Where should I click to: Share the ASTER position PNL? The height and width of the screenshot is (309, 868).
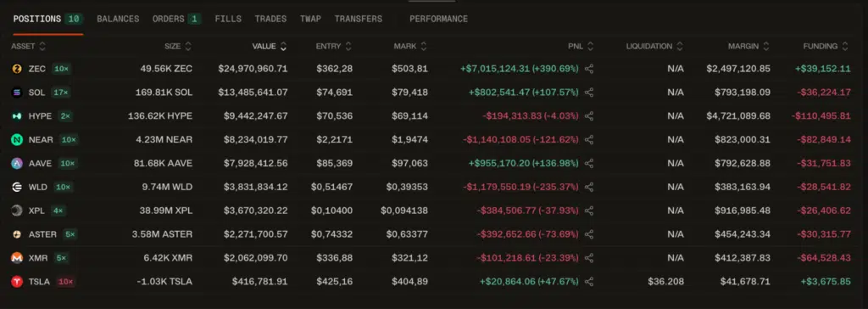pyautogui.click(x=589, y=234)
